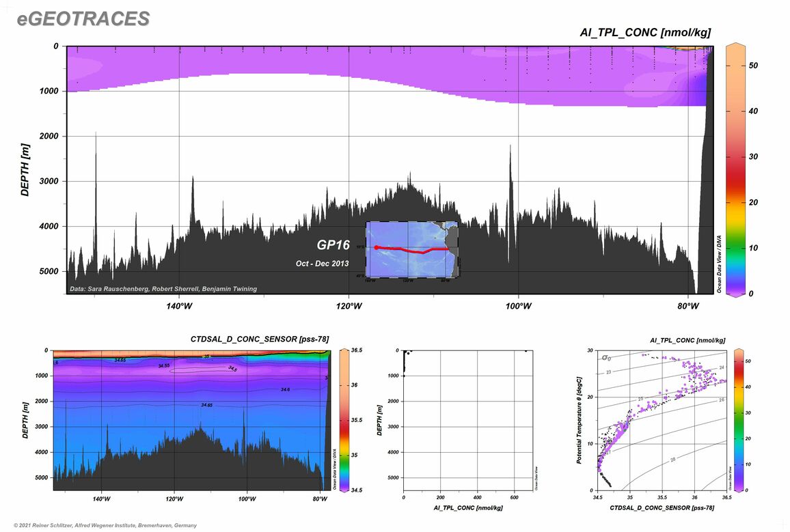This screenshot has width=790, height=532.
Task: Select the GP16 cruise label
Action: [x=333, y=245]
